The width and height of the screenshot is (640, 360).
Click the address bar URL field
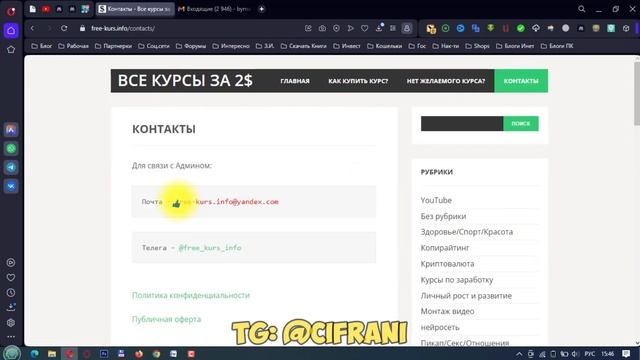[x=192, y=28]
